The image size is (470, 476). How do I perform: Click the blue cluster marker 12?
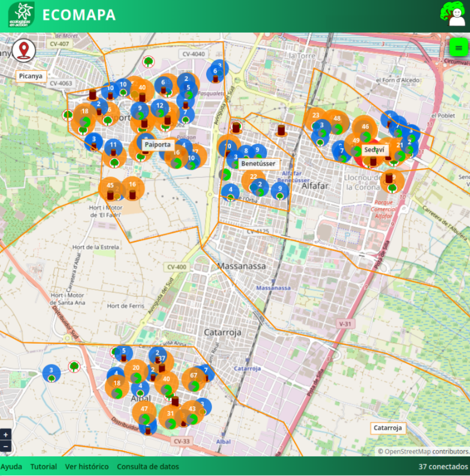coord(160,108)
